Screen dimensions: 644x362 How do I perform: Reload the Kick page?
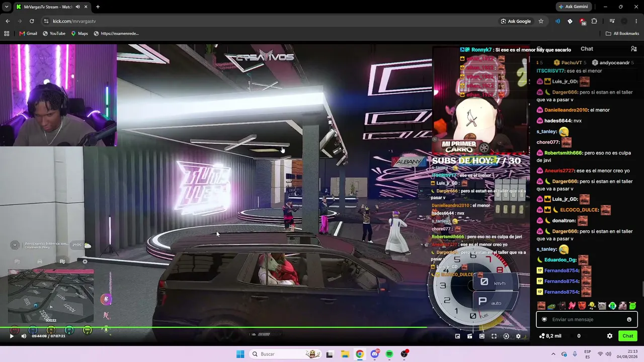[x=32, y=21]
